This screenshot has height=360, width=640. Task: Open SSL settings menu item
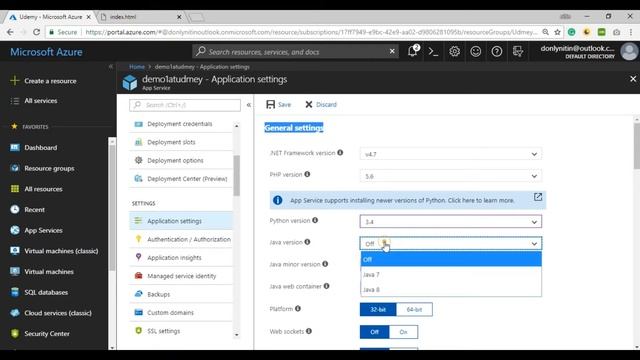tap(181, 331)
